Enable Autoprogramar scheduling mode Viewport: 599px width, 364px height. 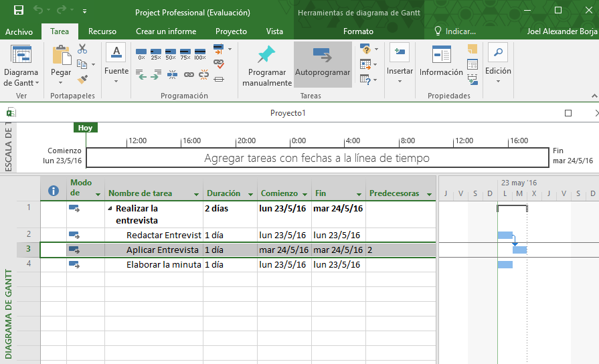pyautogui.click(x=322, y=64)
